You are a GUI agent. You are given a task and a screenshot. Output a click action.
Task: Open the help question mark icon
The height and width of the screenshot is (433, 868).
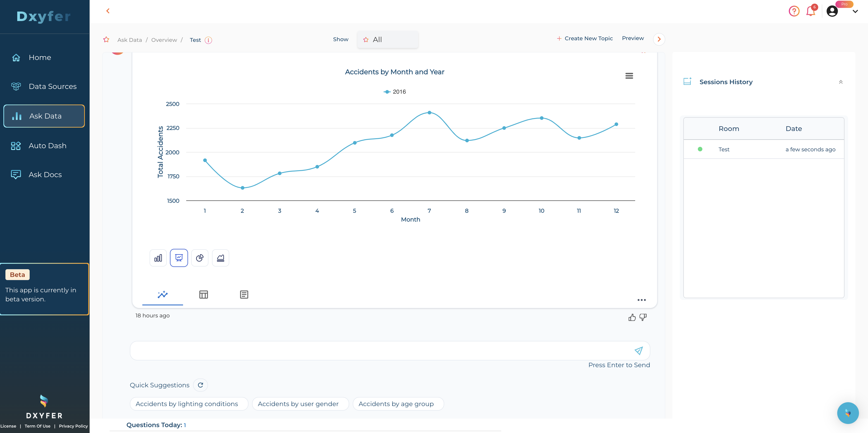tap(794, 11)
